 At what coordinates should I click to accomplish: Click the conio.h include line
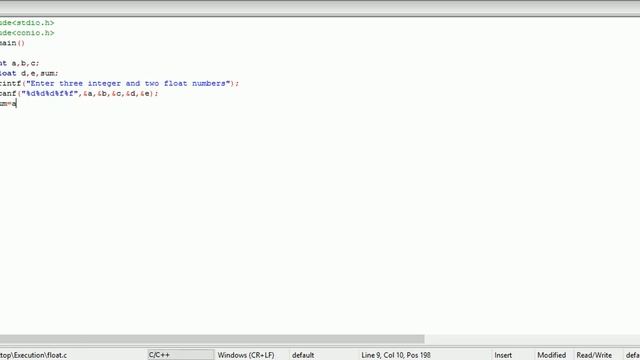(x=27, y=33)
